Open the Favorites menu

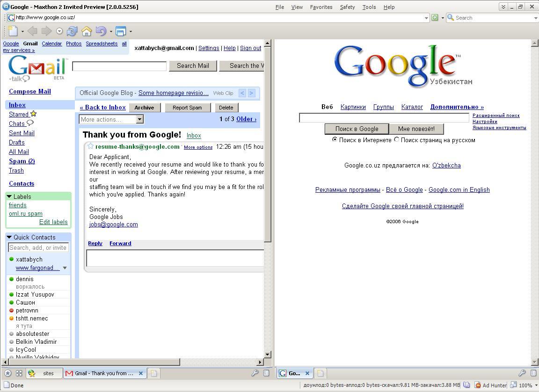[321, 7]
